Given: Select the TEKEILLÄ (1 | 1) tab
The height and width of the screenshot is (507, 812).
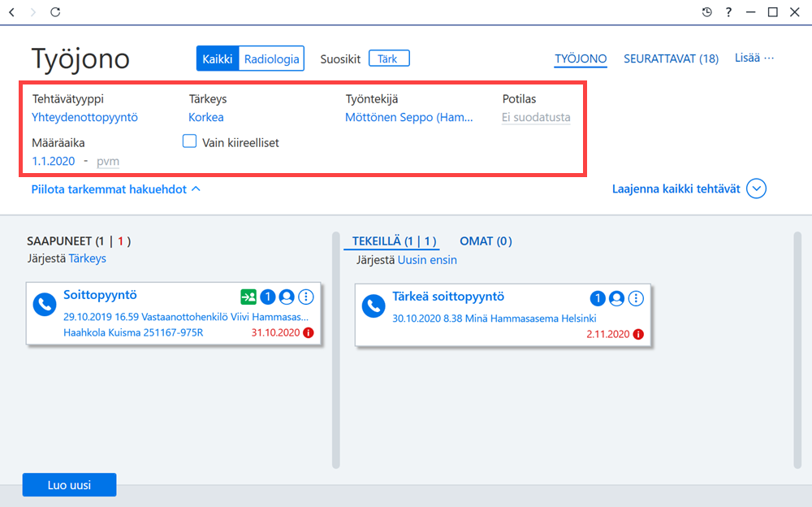Looking at the screenshot, I should [x=394, y=241].
